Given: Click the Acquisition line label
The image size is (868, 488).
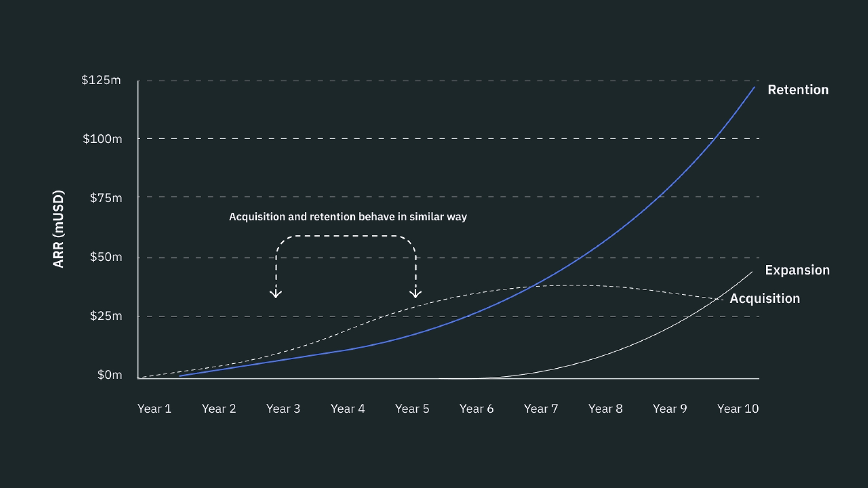Looking at the screenshot, I should tap(764, 299).
